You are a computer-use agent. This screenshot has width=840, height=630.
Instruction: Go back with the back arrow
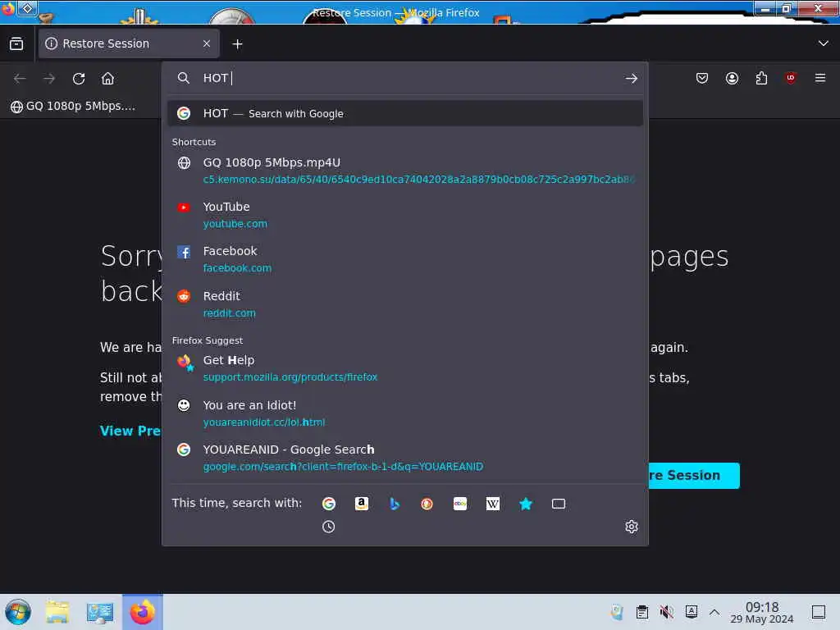pos(20,79)
